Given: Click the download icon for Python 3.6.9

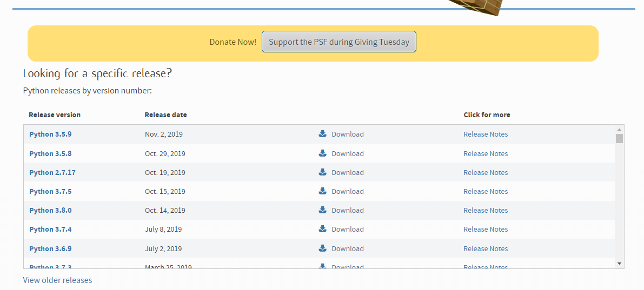Looking at the screenshot, I should [x=322, y=248].
